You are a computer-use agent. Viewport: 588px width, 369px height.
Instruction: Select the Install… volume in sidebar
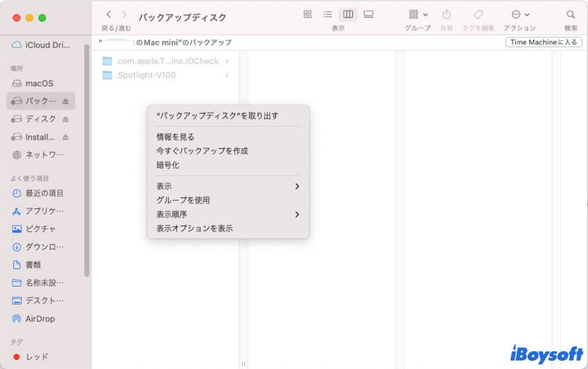[34, 137]
